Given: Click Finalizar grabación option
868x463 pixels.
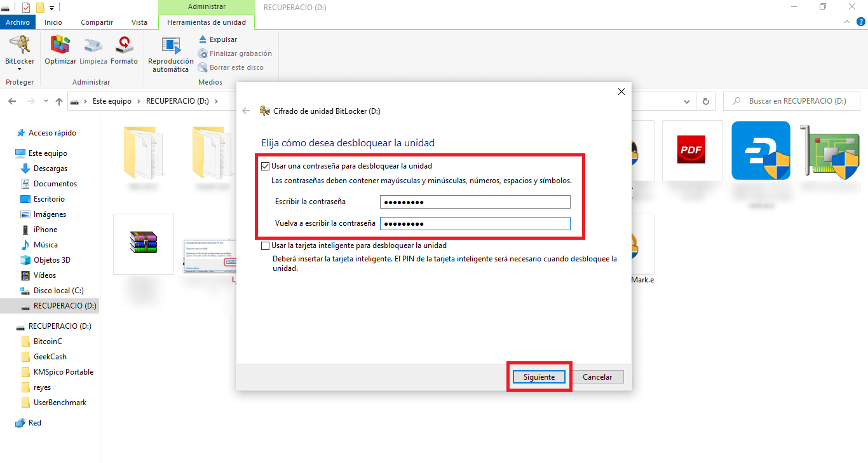Looking at the screenshot, I should click(234, 53).
